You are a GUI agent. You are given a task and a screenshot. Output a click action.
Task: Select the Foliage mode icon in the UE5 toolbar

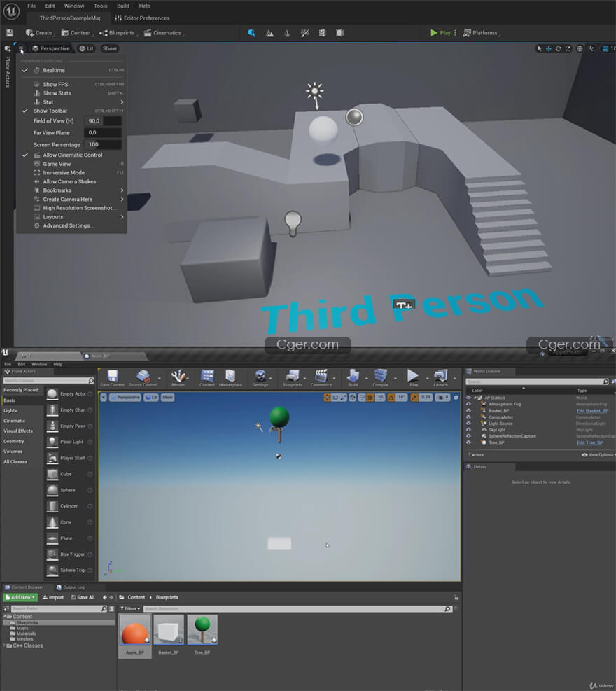click(x=287, y=33)
